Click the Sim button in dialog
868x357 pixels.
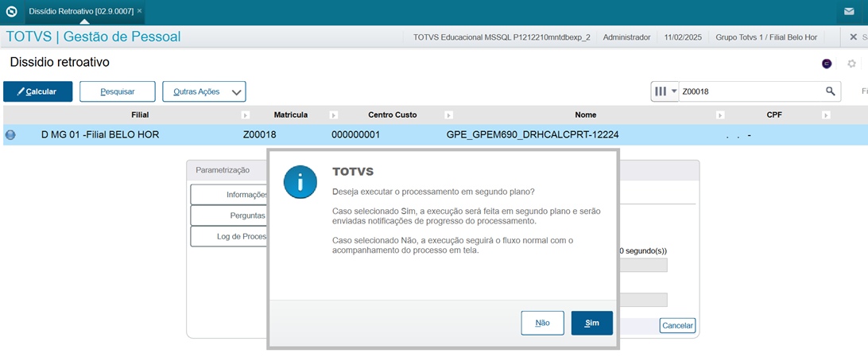(x=591, y=323)
